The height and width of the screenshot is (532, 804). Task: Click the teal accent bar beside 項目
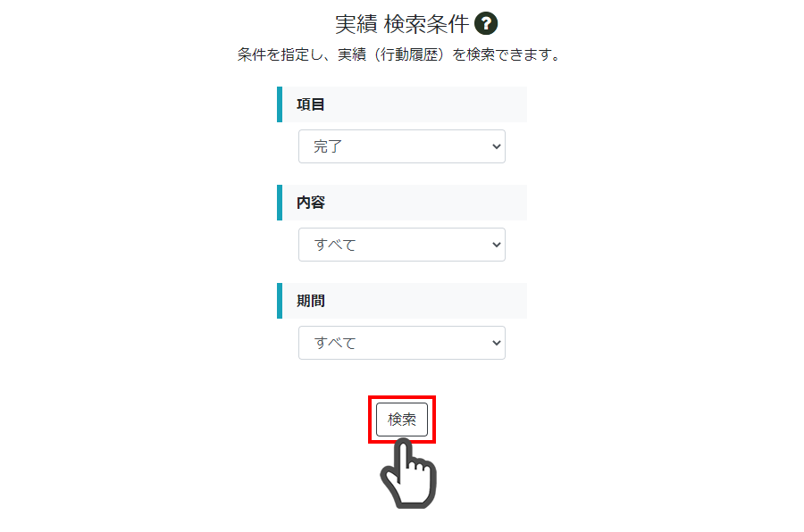click(x=280, y=104)
